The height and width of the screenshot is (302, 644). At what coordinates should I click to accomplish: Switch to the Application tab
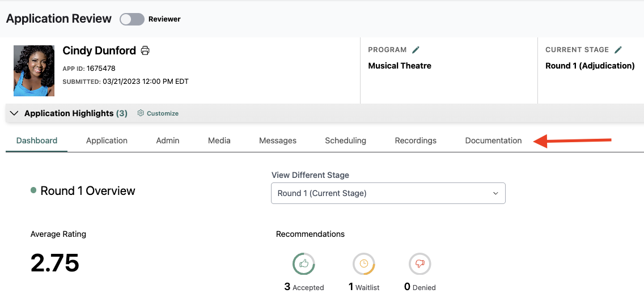107,141
